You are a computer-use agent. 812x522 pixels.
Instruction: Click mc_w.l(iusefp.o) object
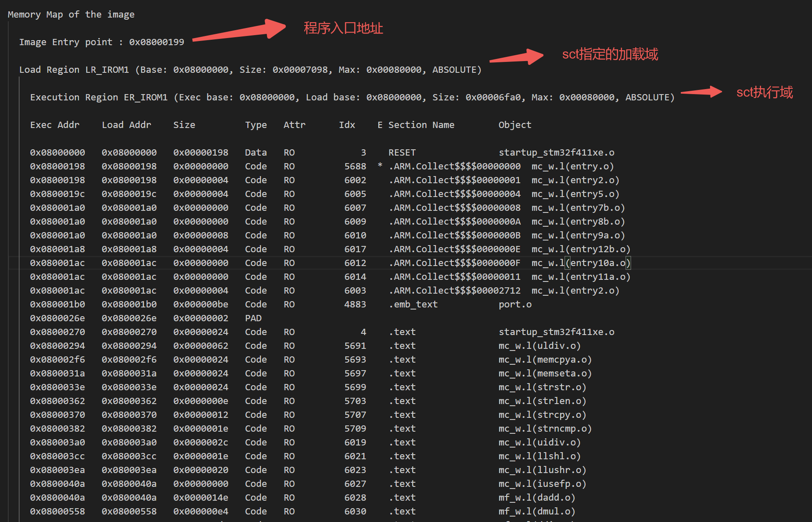(x=542, y=484)
